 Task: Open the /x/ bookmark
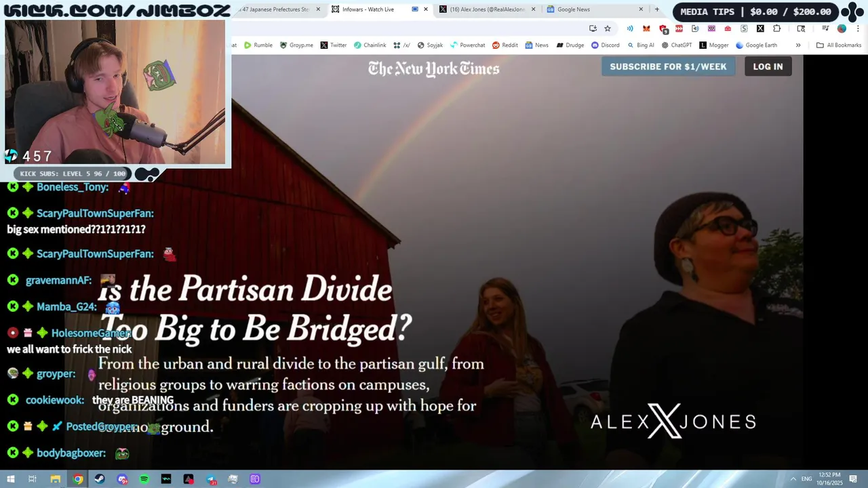[x=401, y=45]
